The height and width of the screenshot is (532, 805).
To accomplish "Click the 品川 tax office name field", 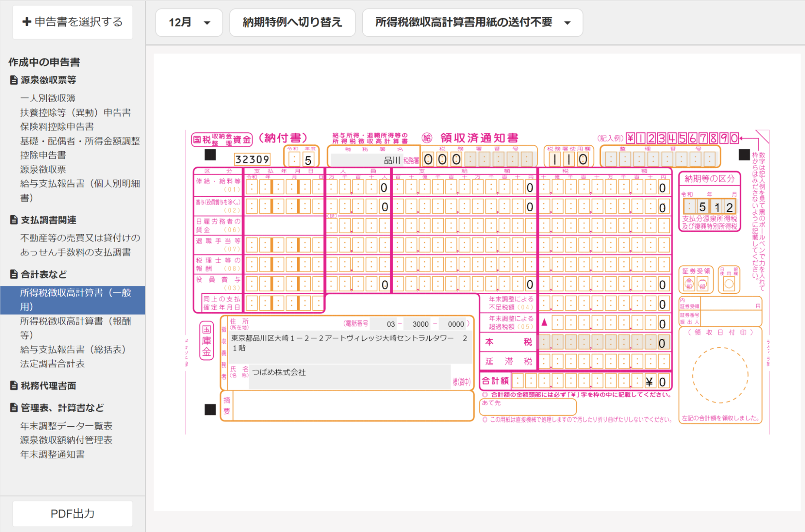I will (366, 160).
